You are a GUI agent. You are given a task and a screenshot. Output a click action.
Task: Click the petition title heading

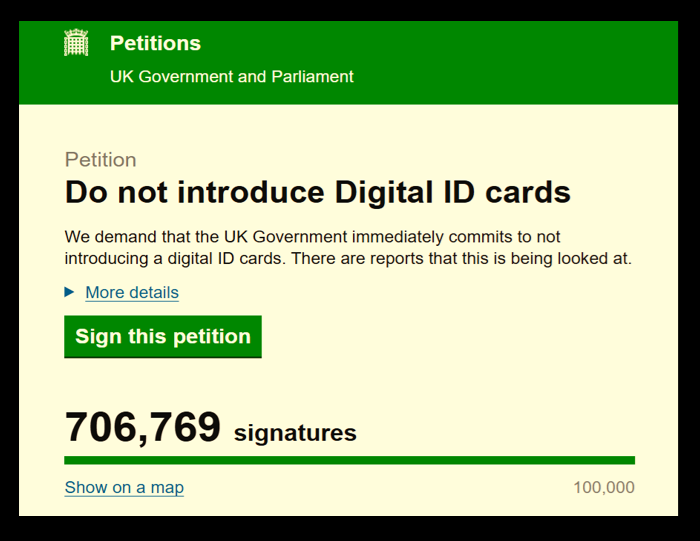[x=317, y=192]
